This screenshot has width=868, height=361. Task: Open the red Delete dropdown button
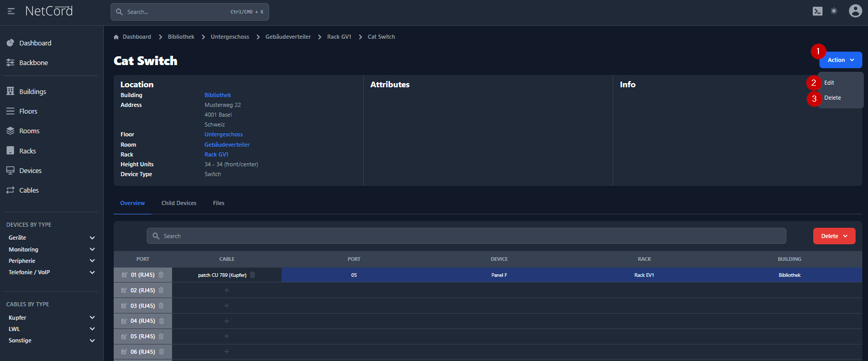[834, 236]
